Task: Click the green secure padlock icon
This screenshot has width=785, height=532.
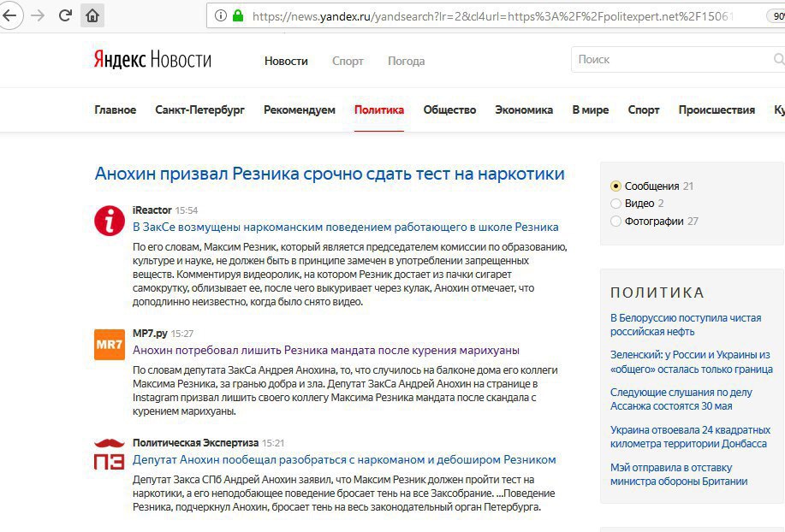Action: tap(238, 15)
